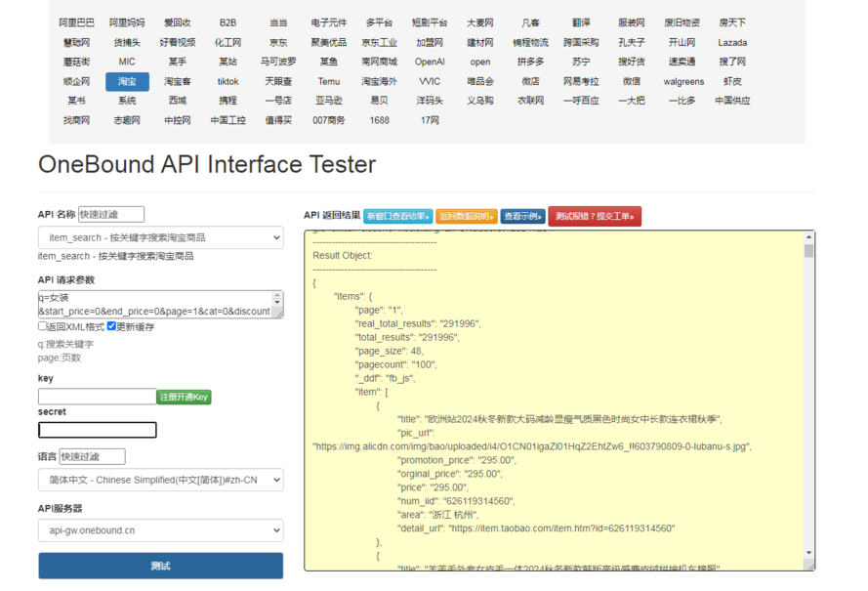Expand the 简体中文 language dropdown
868x591 pixels.
point(160,480)
